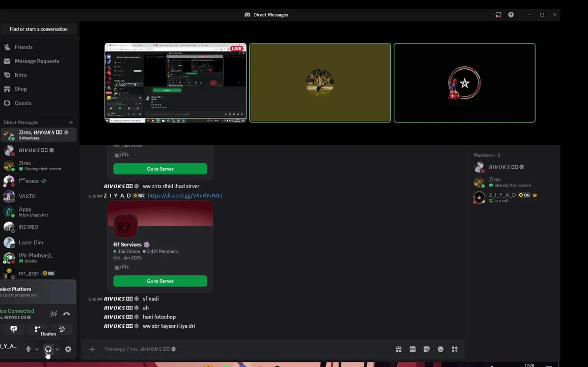Open the Quests page
Screen dimensions: 588x367
(x=39, y=103)
